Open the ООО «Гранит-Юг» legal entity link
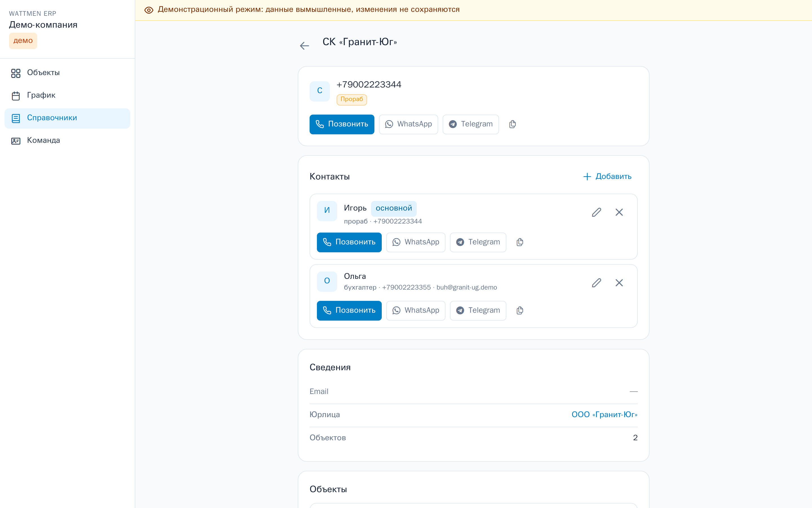 tap(604, 415)
